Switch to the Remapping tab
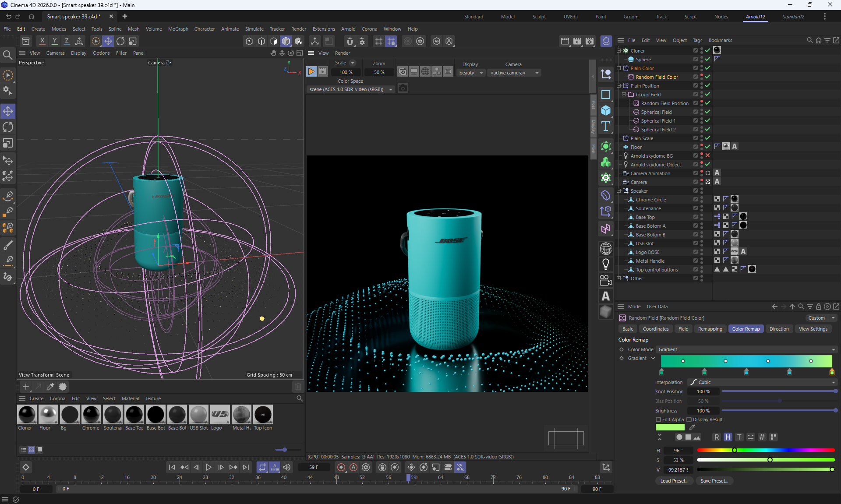 click(x=710, y=329)
